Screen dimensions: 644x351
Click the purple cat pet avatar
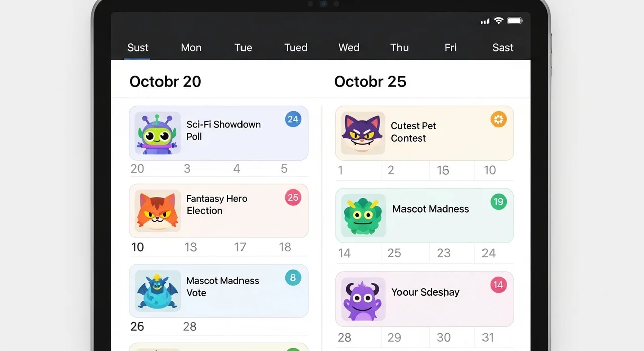(x=363, y=133)
